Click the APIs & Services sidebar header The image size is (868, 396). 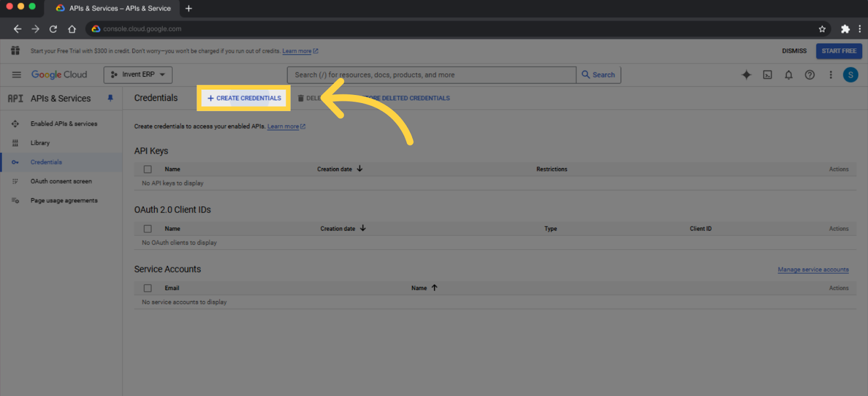point(60,98)
